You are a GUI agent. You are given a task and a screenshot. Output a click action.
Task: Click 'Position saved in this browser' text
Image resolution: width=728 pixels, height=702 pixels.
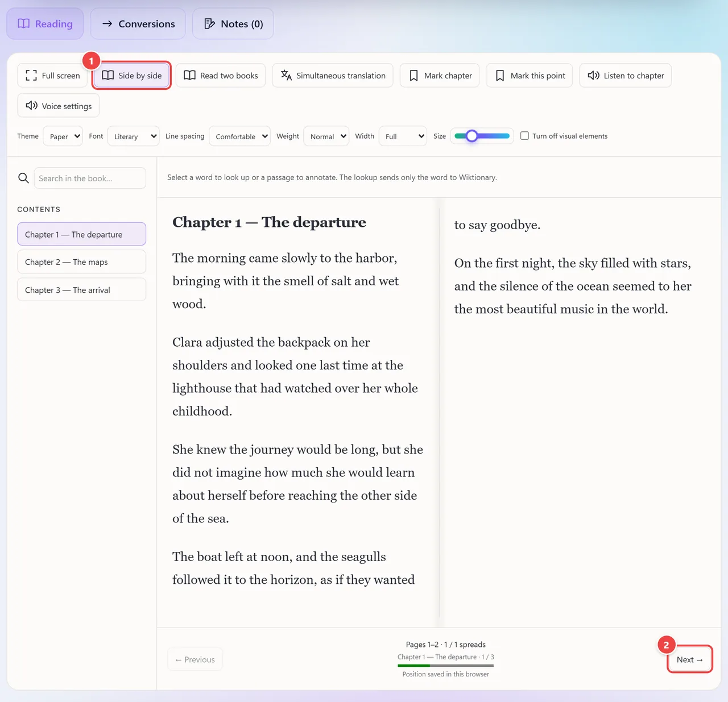[x=446, y=674]
